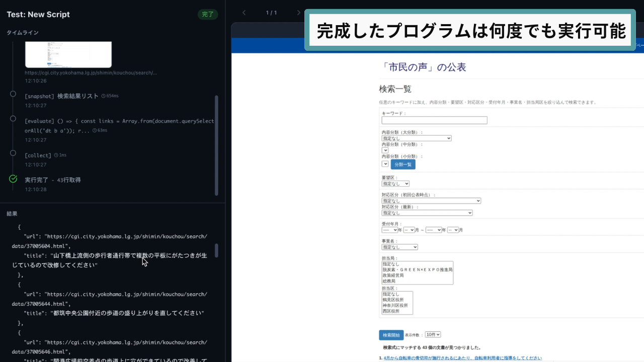Select the collect step timeline circle
644x362 pixels.
[x=13, y=153]
